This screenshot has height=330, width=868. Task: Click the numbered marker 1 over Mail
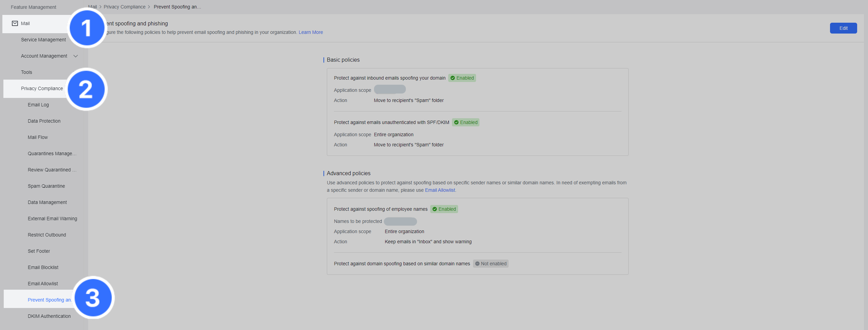[86, 28]
